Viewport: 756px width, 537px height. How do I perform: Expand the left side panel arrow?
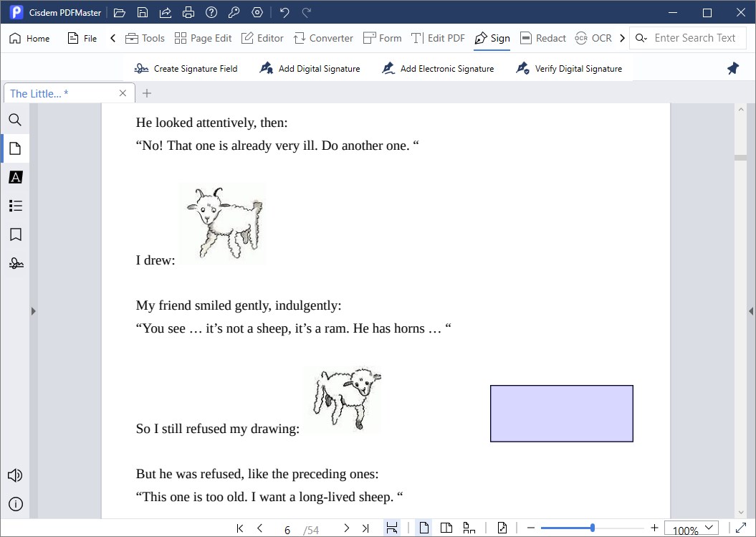[x=33, y=311]
